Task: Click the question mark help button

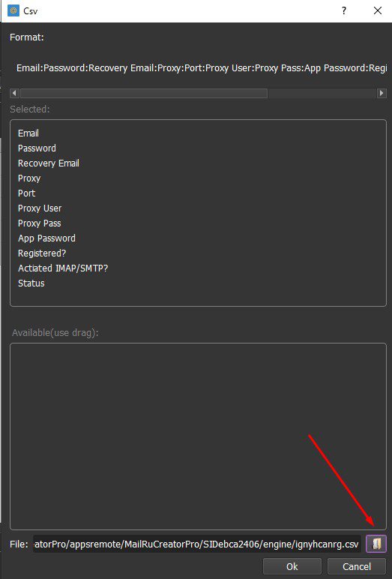Action: (343, 10)
